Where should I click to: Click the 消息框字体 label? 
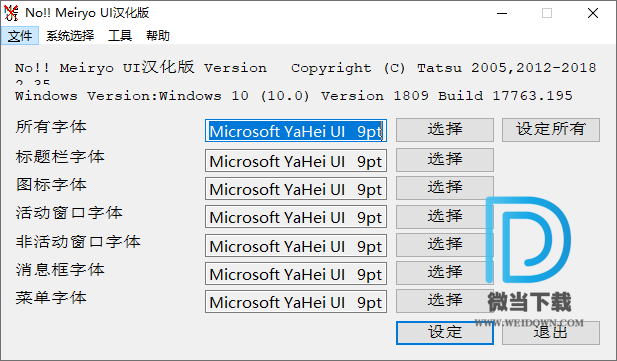tap(60, 270)
